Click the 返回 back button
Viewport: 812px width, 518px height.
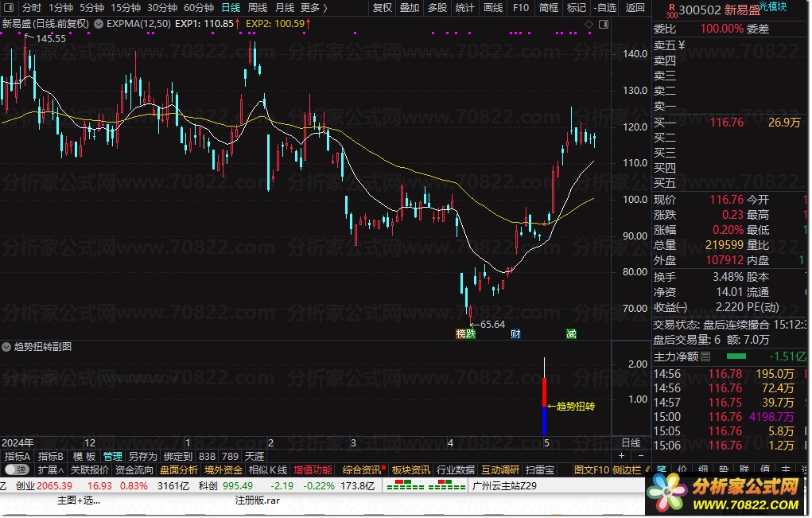pos(635,8)
